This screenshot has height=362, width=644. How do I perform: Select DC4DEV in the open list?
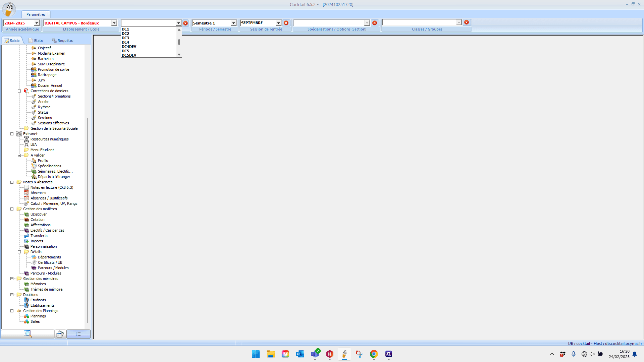pos(149,47)
